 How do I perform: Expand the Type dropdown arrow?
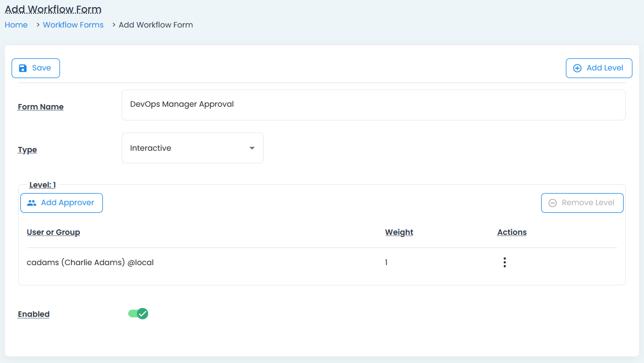click(x=252, y=148)
